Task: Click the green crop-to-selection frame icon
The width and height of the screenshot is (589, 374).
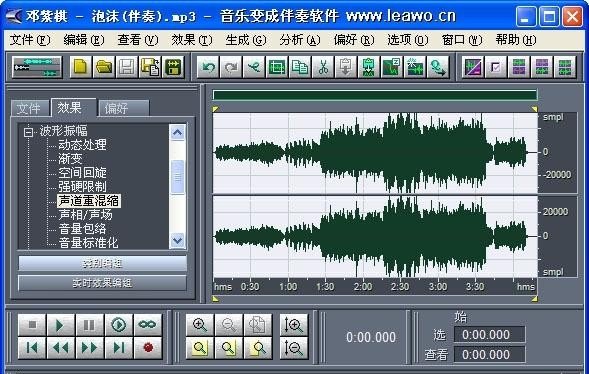Action: [277, 67]
